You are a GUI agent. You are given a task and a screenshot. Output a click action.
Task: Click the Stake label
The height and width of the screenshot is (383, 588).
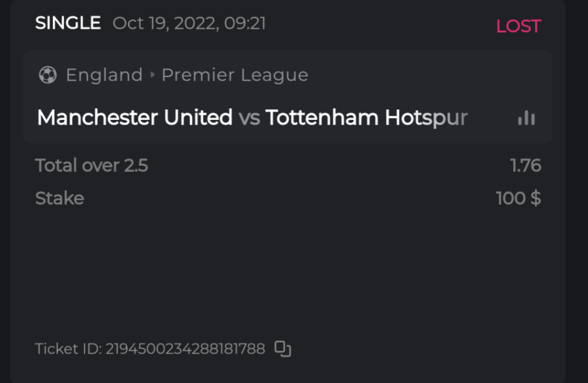[59, 199]
